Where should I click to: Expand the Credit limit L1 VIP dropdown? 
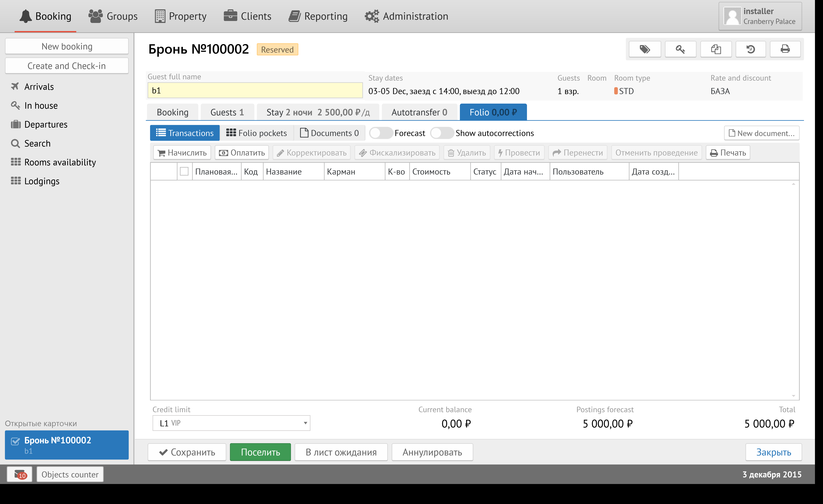click(305, 423)
